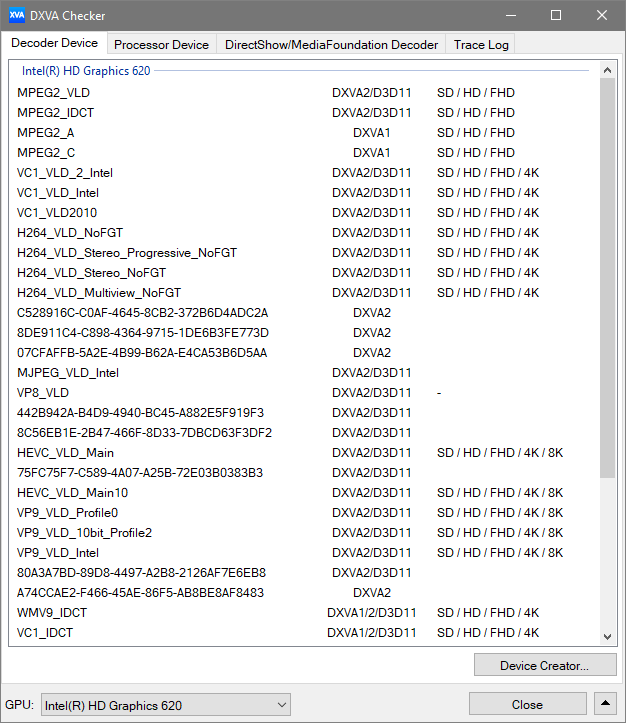Open the DirectShow/MediaFoundation Decoder tab
Screen dimensions: 626x723
[331, 45]
